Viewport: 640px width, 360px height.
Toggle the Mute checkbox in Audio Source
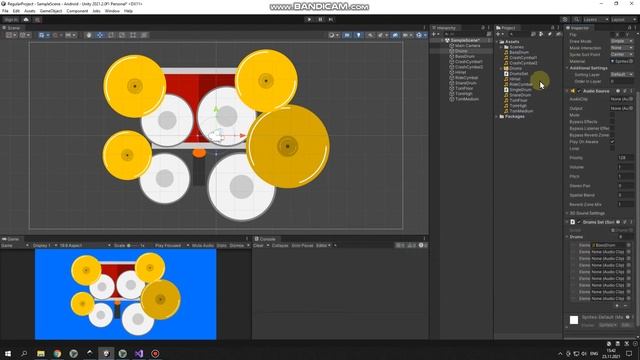612,115
